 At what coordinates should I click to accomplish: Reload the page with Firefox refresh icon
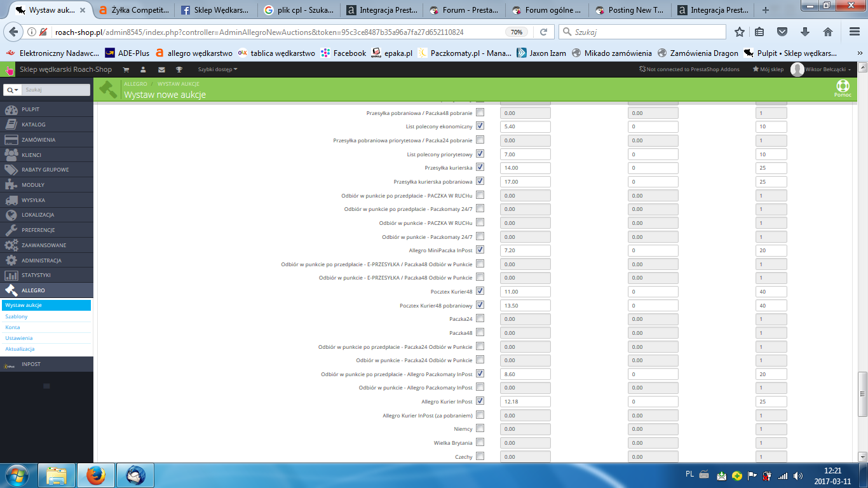tap(543, 32)
